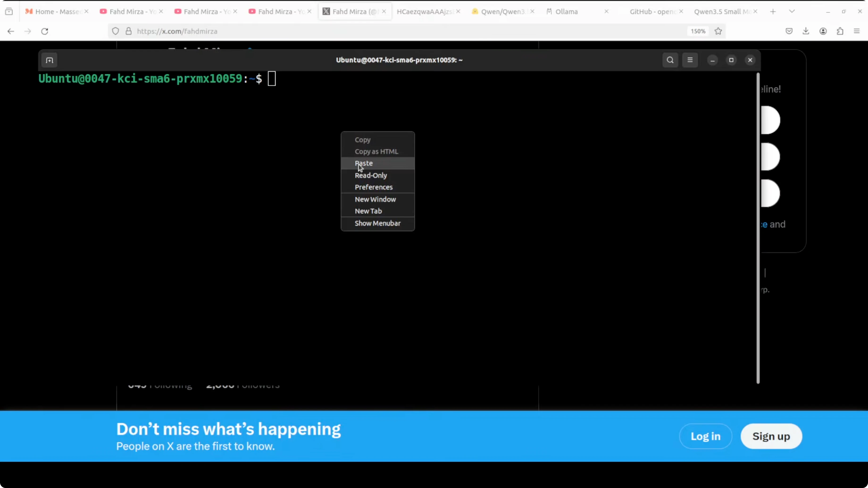Screen dimensions: 868x488
Task: Click the Downloads icon in the browser toolbar
Action: 806,31
